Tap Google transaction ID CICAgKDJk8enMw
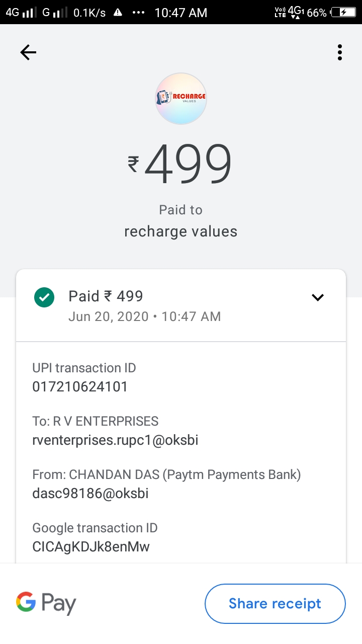362x644 pixels. coord(91,547)
